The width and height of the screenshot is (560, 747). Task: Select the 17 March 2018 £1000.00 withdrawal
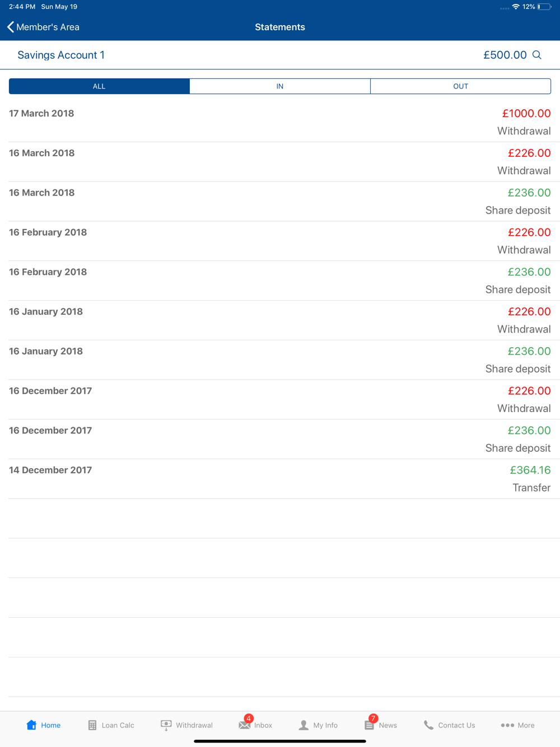280,122
